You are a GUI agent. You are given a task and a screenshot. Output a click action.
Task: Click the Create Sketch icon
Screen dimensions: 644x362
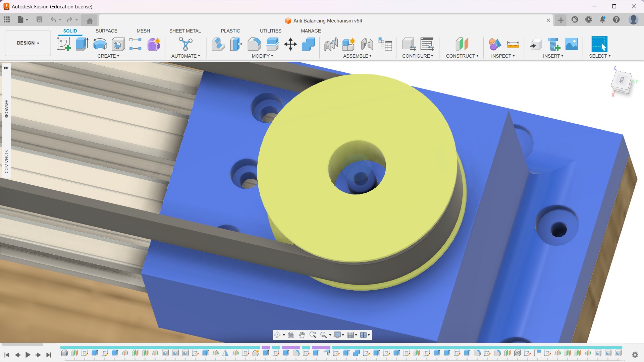click(x=64, y=44)
